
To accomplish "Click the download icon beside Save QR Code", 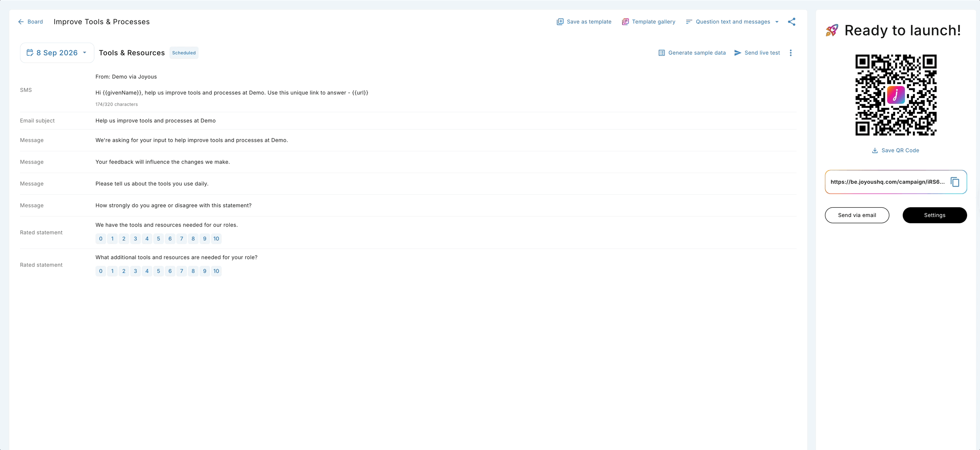I will click(x=875, y=150).
